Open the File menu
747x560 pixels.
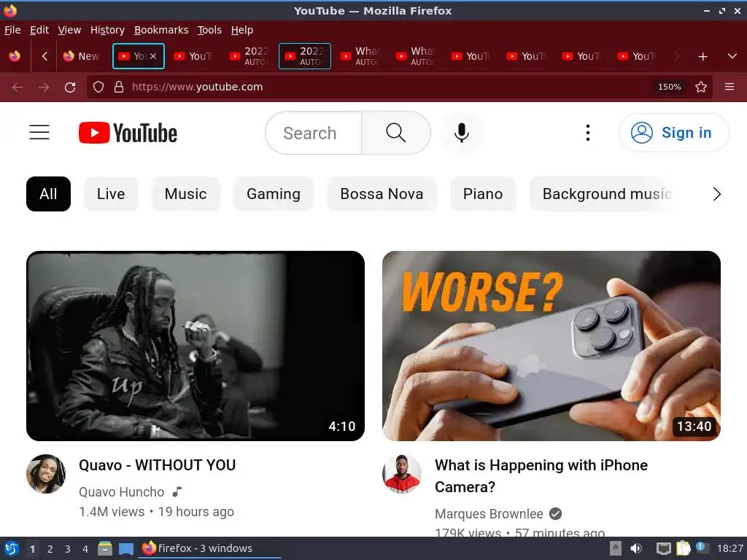click(x=12, y=30)
